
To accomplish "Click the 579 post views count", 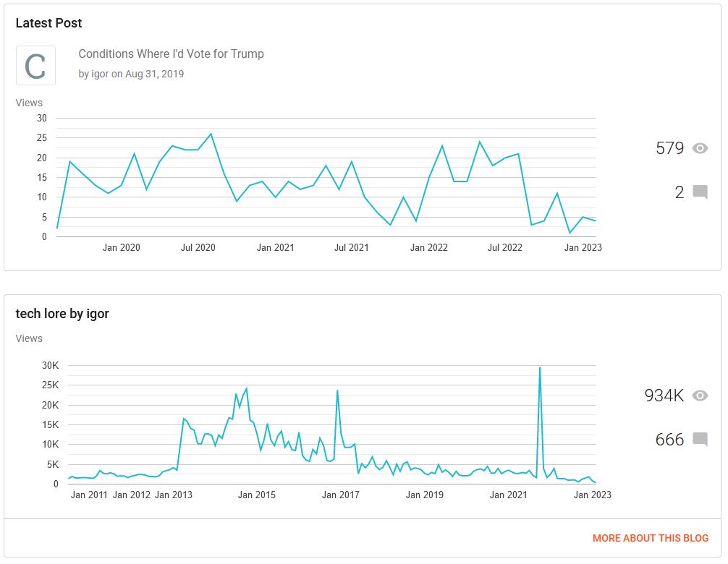I will pos(669,148).
